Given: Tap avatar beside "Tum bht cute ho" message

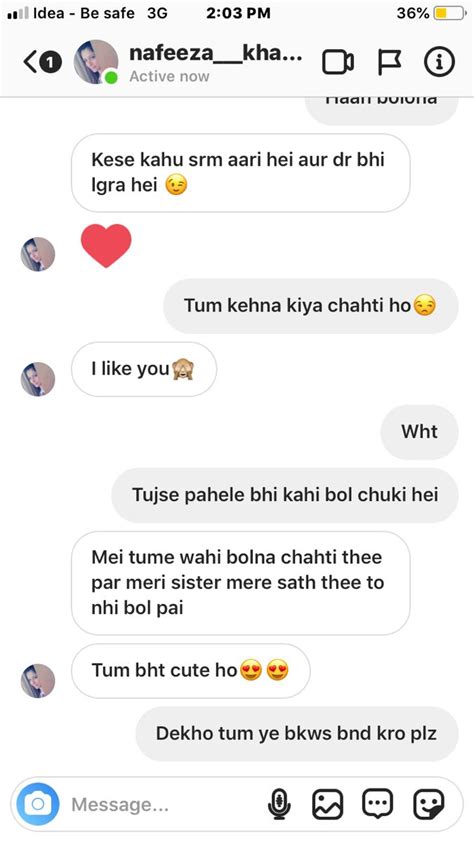Looking at the screenshot, I should 38,680.
